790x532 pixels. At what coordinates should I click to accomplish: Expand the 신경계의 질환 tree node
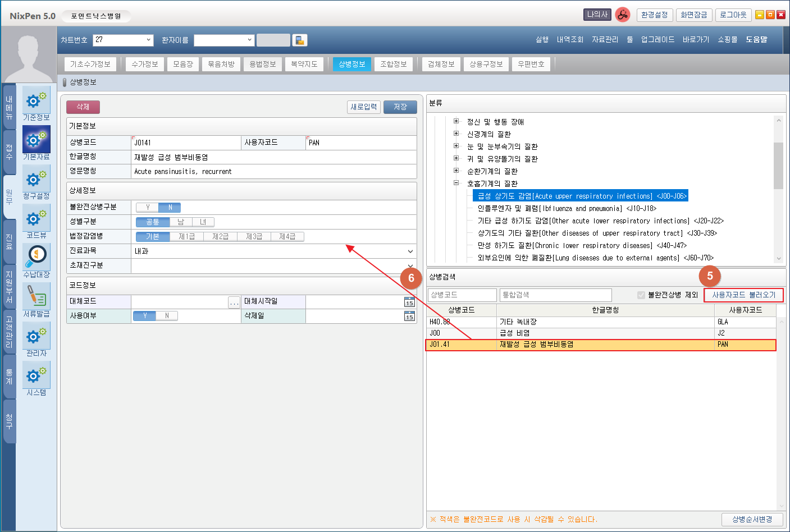(456, 134)
